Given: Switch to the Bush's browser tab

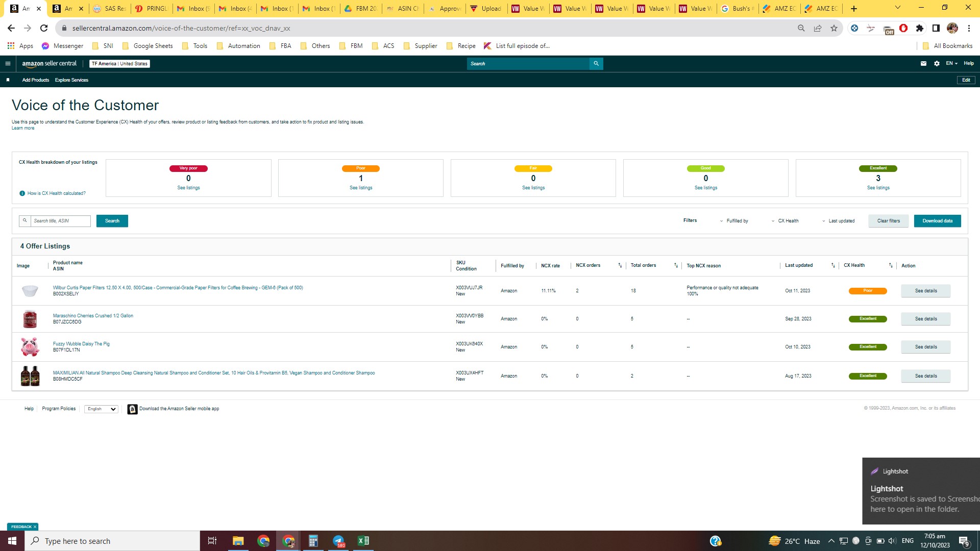Looking at the screenshot, I should [x=737, y=9].
